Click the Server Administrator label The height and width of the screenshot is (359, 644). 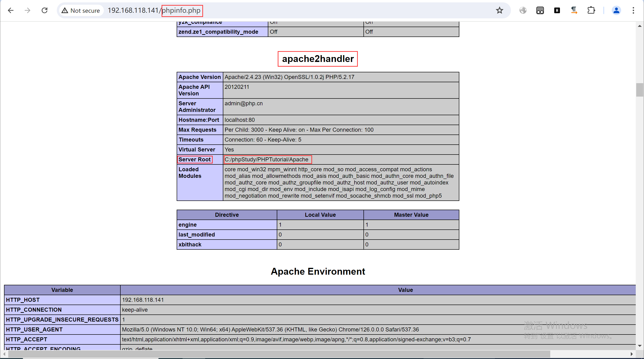(x=197, y=106)
